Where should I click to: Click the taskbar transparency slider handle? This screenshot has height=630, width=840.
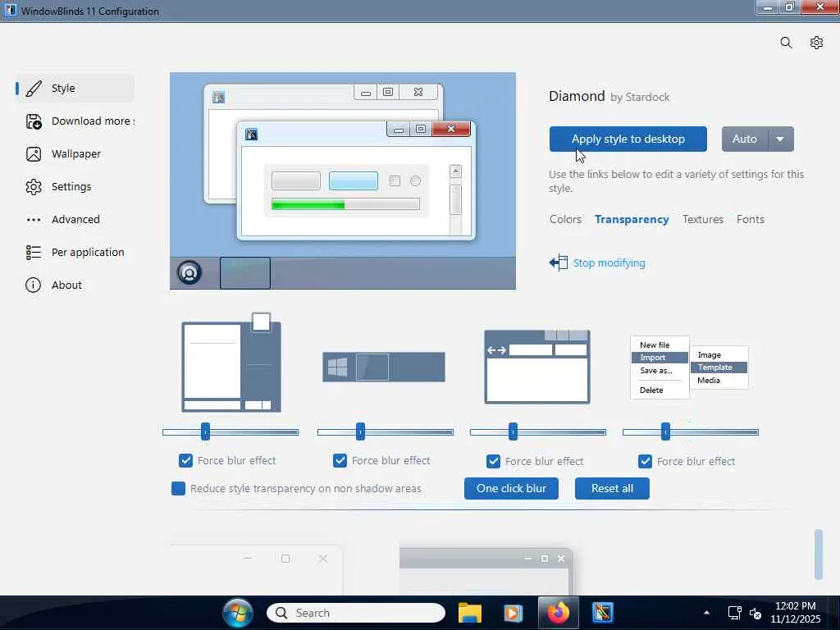[361, 431]
